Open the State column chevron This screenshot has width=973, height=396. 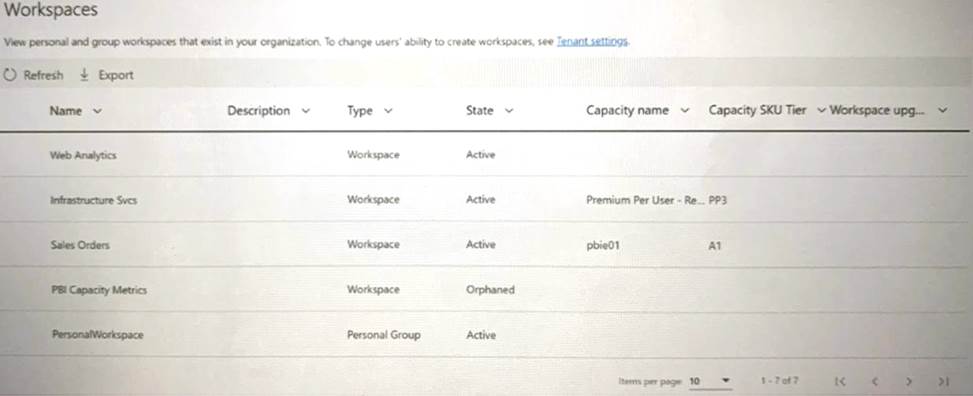coord(509,111)
